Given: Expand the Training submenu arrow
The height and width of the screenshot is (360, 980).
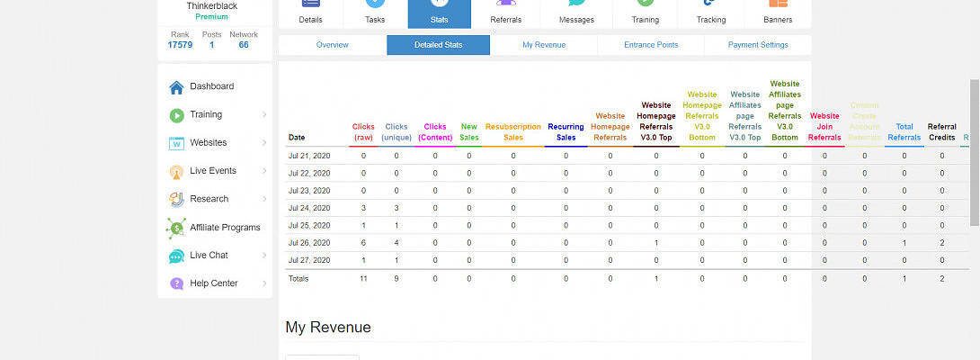Looking at the screenshot, I should point(263,115).
